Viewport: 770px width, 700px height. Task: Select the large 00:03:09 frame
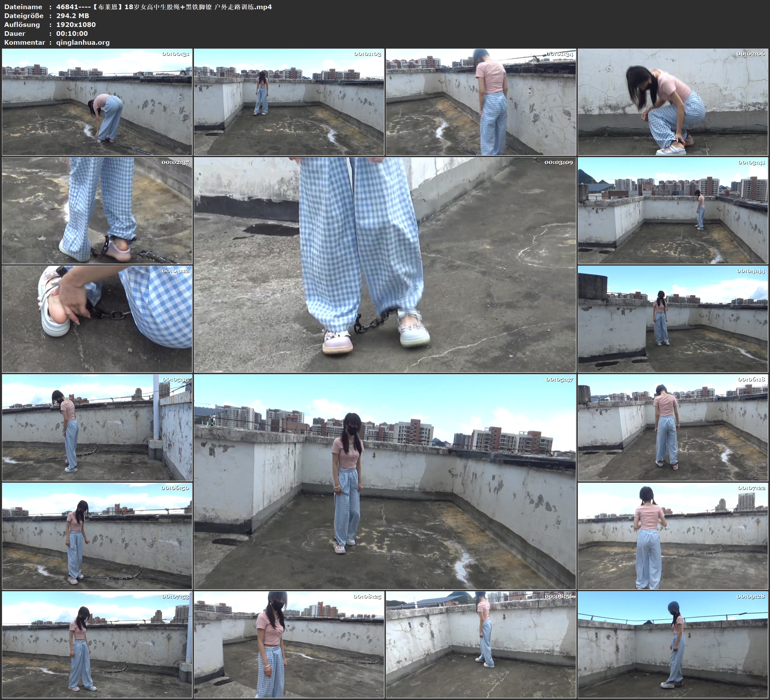click(x=385, y=264)
